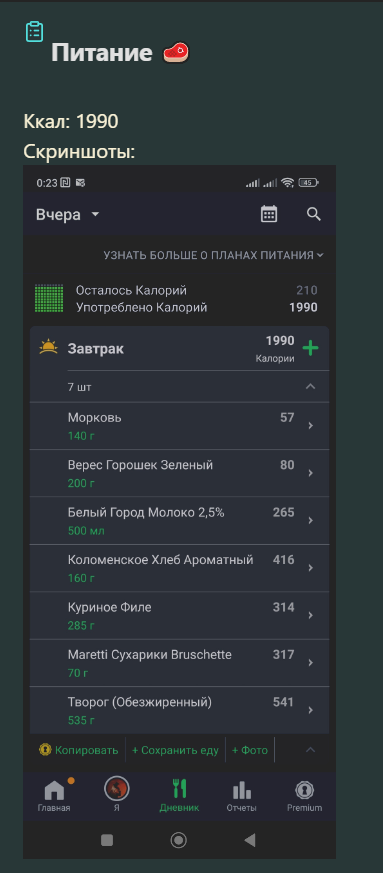Click the + Фото button
This screenshot has height=873, width=383.
coord(249,750)
